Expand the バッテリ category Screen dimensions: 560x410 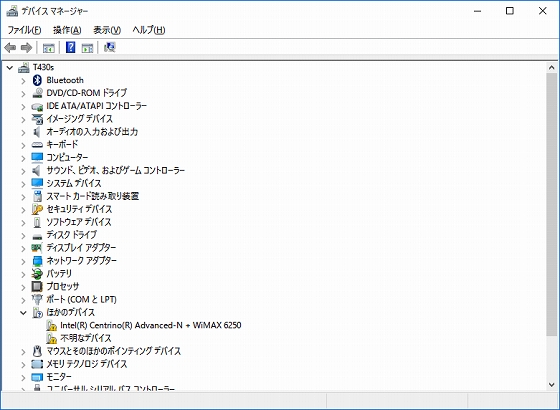point(24,274)
